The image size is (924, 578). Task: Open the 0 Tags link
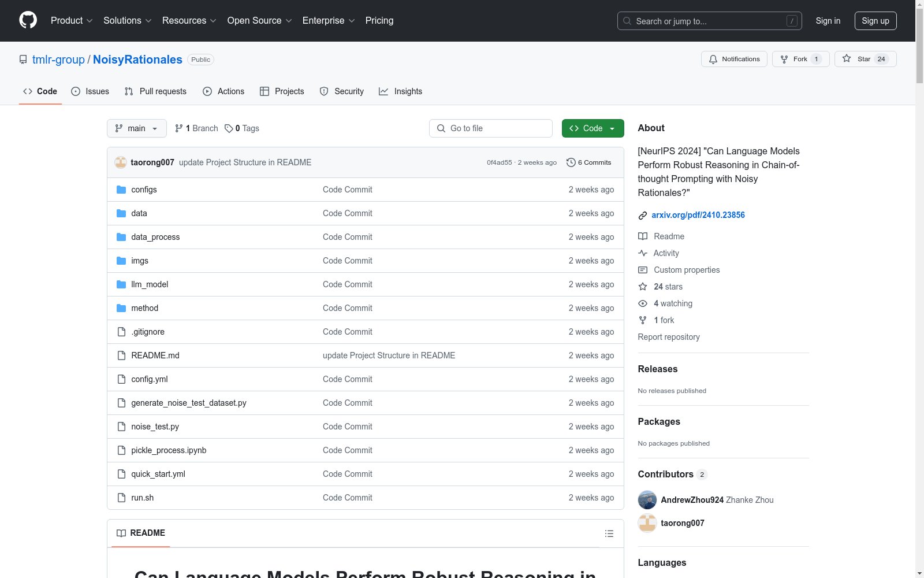(x=242, y=128)
